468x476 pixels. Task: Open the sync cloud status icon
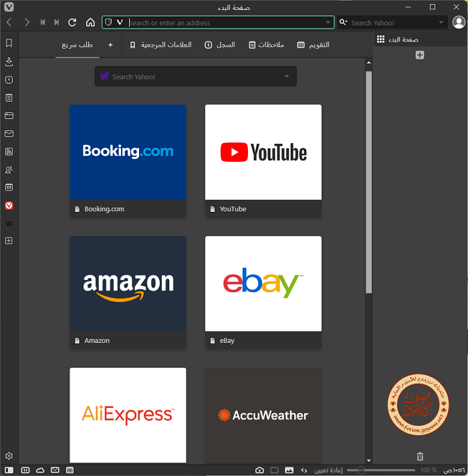point(40,470)
